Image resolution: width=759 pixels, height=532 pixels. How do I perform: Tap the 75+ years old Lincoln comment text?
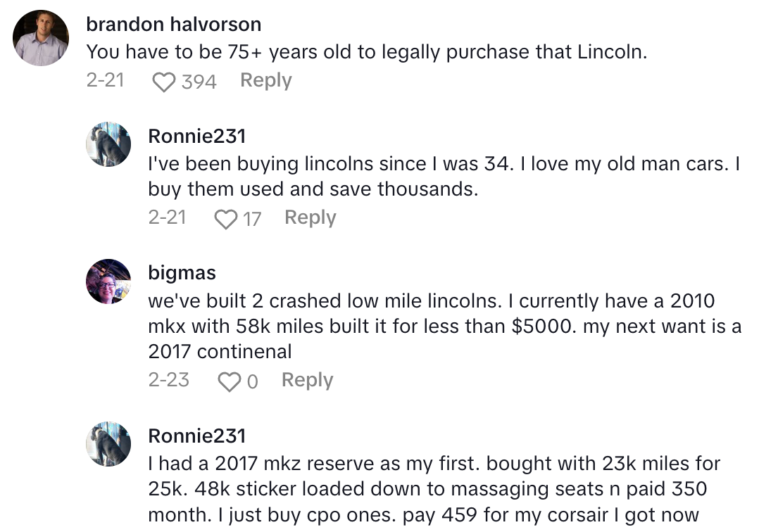point(366,52)
